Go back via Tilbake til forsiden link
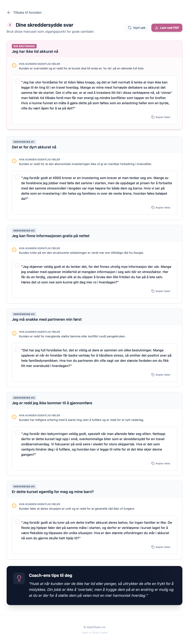189x644 pixels. coord(27,13)
